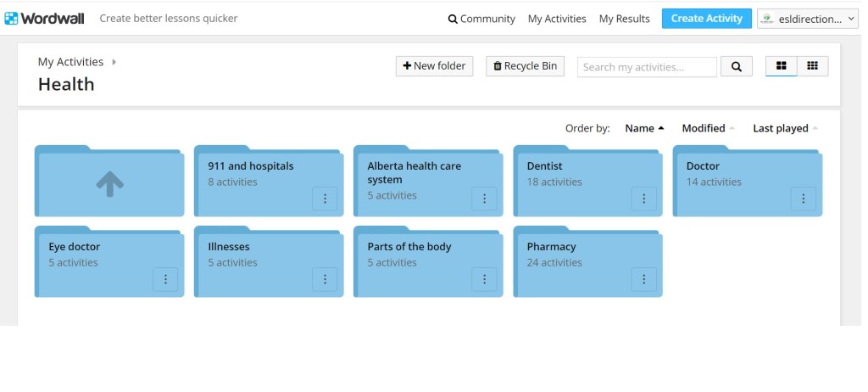Click the Search my activities field
The image size is (868, 392).
point(648,67)
